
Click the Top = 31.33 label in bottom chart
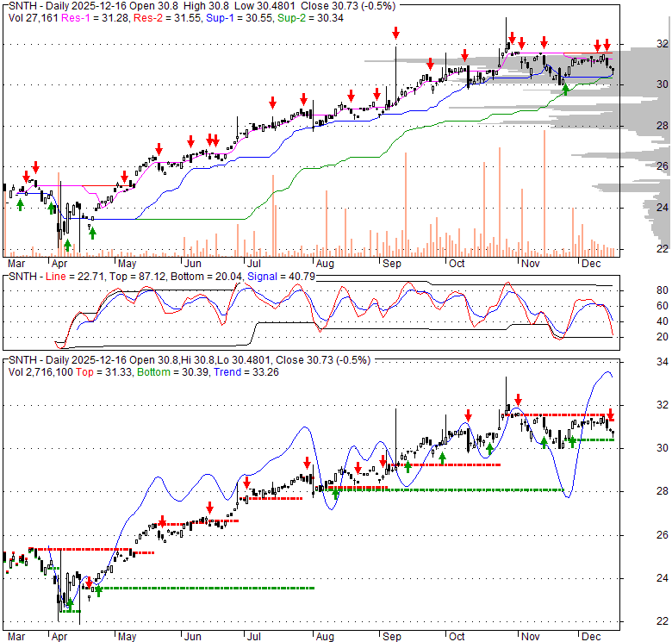click(104, 372)
